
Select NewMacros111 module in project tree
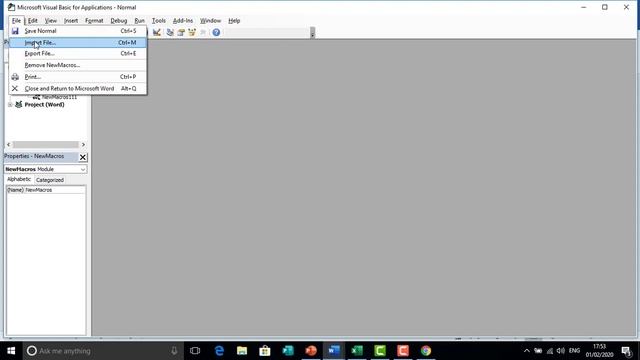59,97
